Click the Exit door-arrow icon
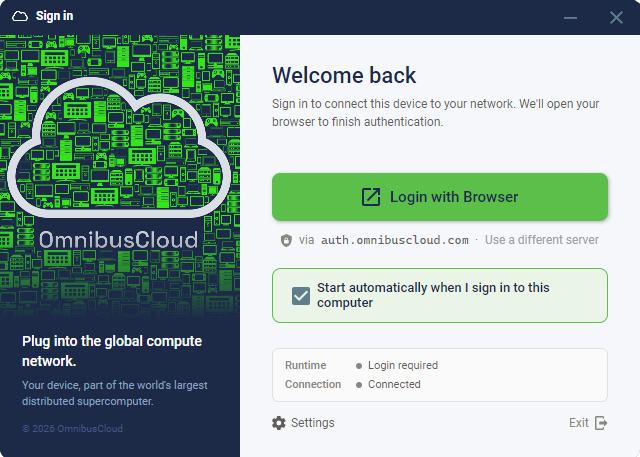The height and width of the screenshot is (457, 640). point(601,423)
